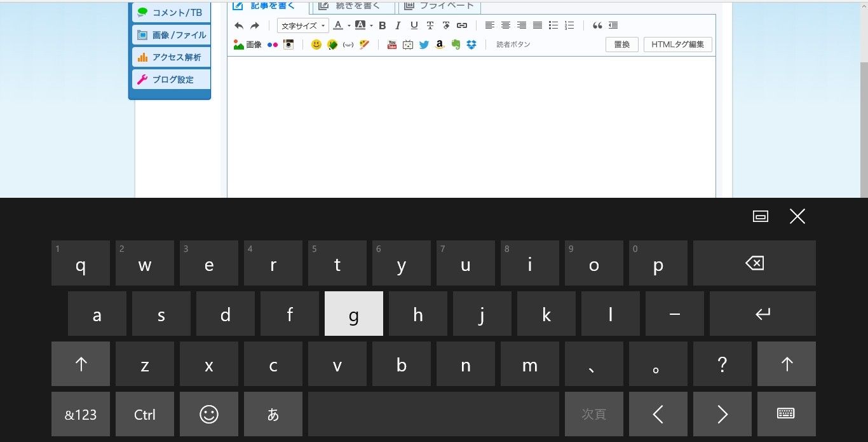
Task: Toggle the right Shift key
Action: click(787, 364)
